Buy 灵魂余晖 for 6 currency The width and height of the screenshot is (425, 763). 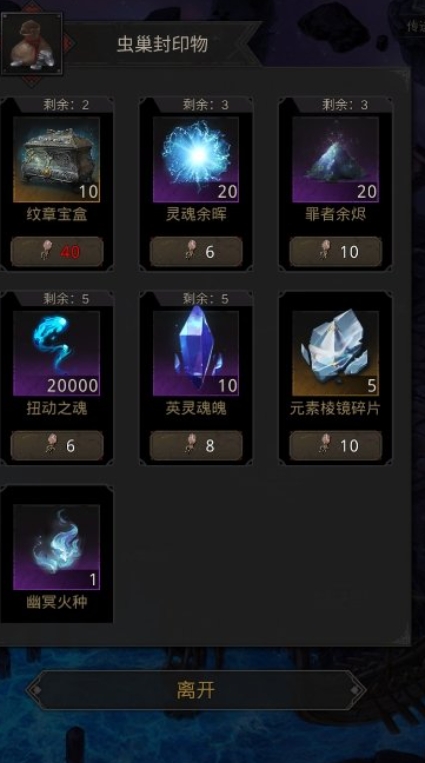pos(196,252)
